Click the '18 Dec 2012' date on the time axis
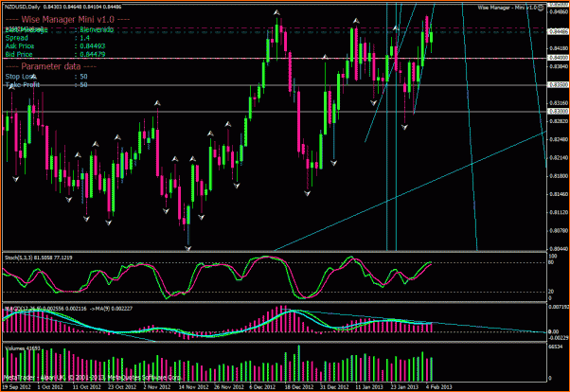 (x=299, y=387)
